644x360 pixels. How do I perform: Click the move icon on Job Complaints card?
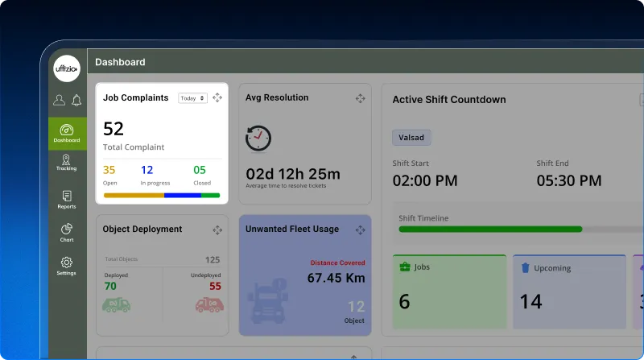(217, 97)
